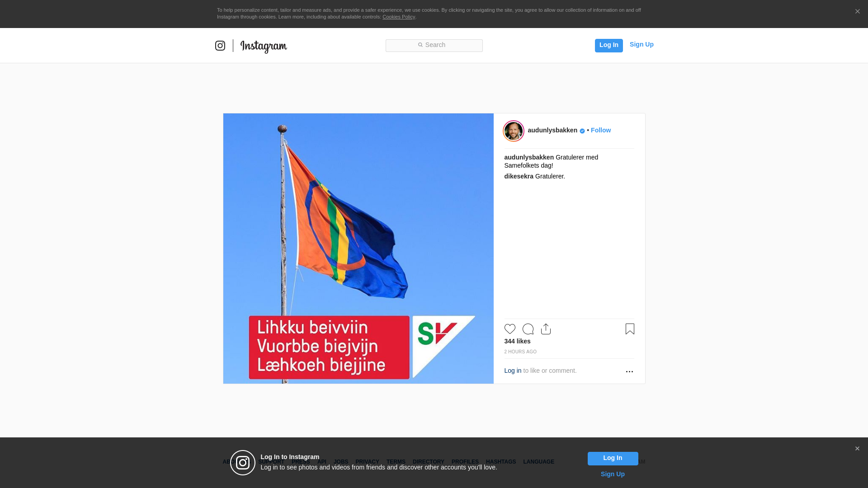The image size is (868, 488).
Task: Open Sign Up in the header
Action: coord(642,44)
